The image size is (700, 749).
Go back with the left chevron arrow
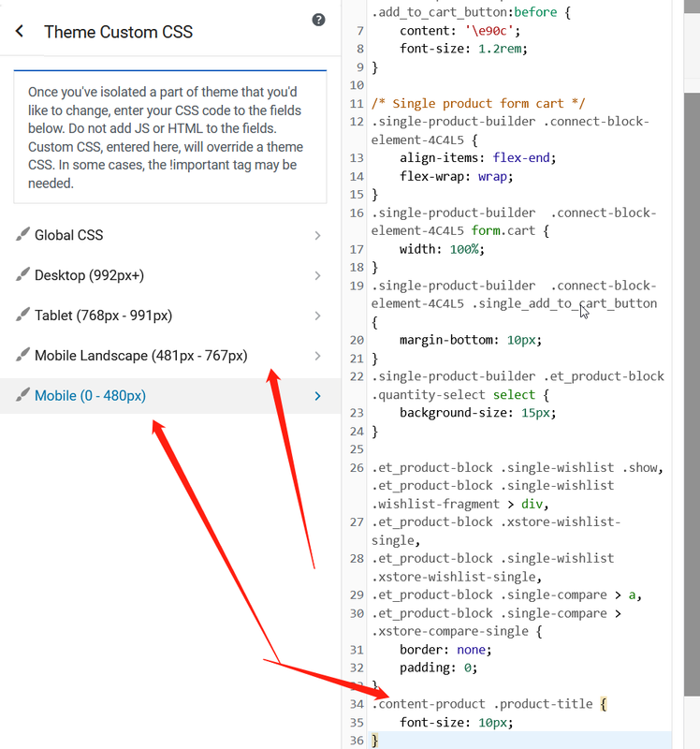(19, 32)
